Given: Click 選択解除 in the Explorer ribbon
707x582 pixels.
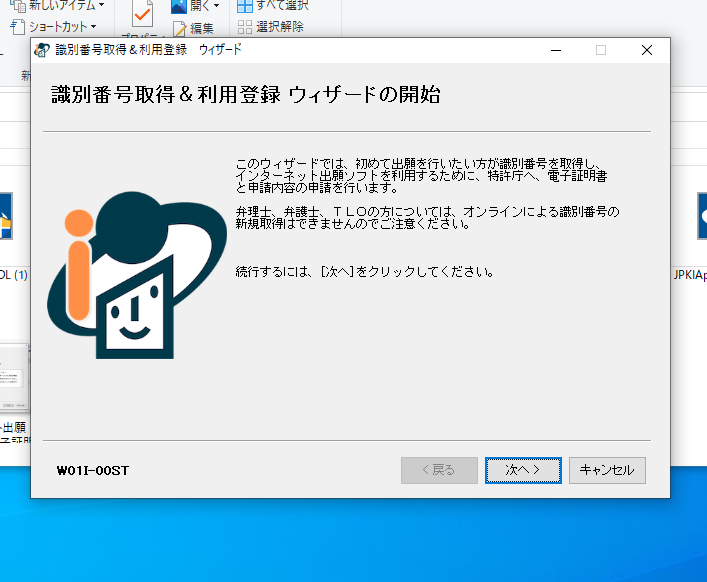Looking at the screenshot, I should pos(271,27).
